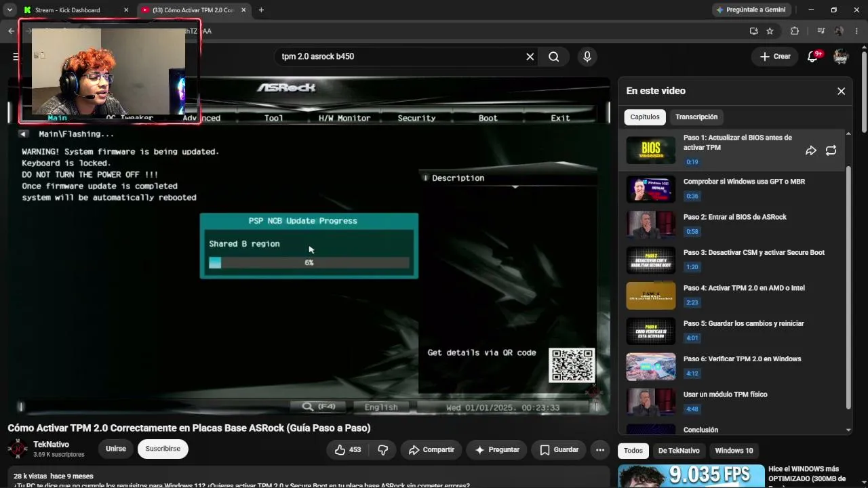
Task: Click the Compartir button
Action: point(431,449)
